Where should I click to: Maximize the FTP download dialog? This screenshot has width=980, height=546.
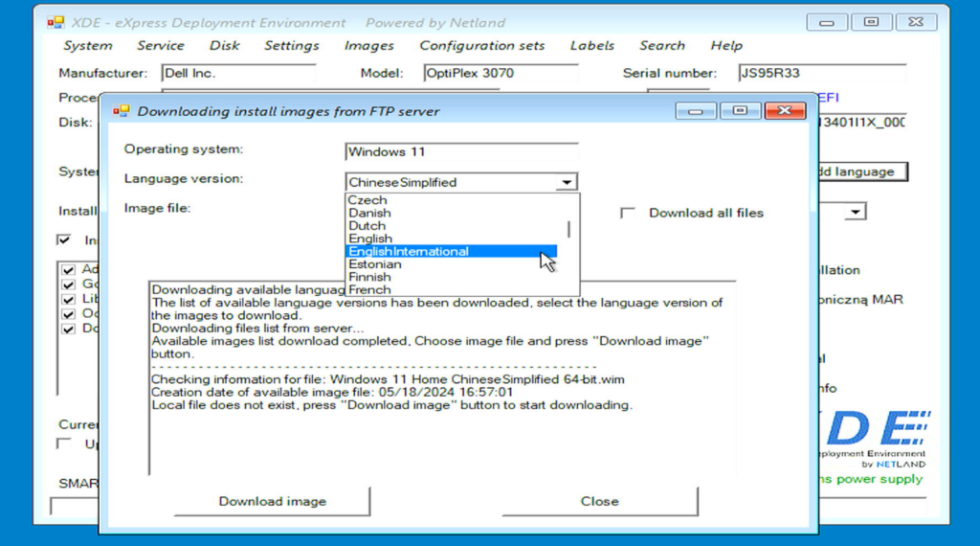(x=740, y=111)
